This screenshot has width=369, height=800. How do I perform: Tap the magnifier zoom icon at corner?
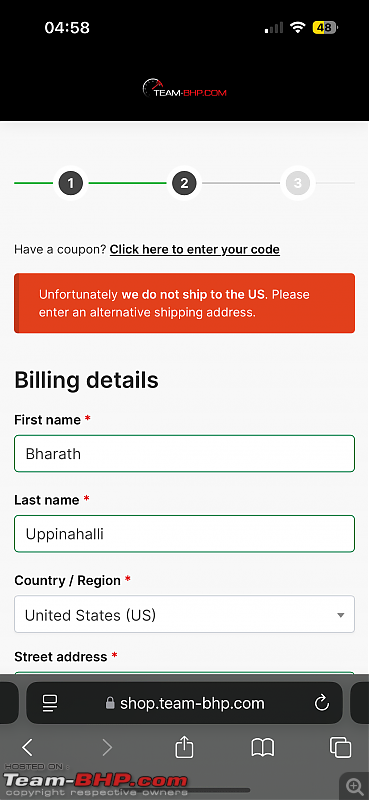click(354, 786)
